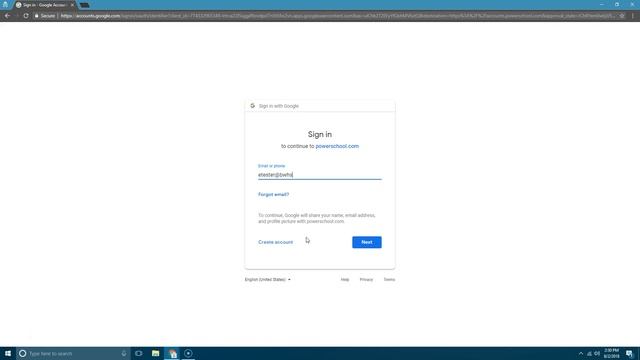640x360 pixels.
Task: Follow the powerschool.com link
Action: click(x=337, y=146)
